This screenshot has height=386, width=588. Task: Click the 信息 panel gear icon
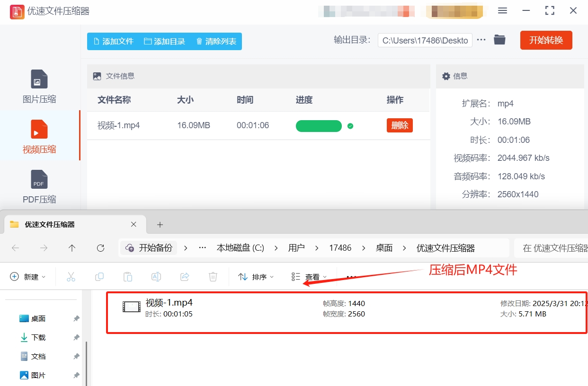click(x=446, y=76)
